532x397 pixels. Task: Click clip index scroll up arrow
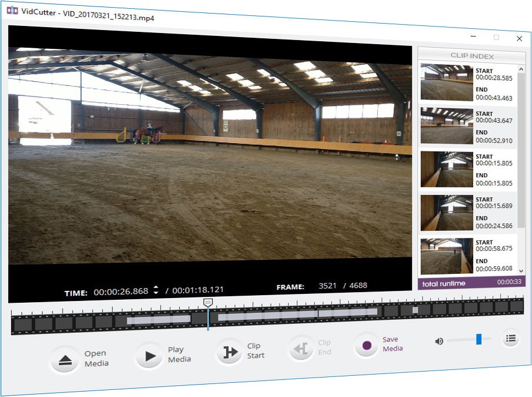pos(521,70)
